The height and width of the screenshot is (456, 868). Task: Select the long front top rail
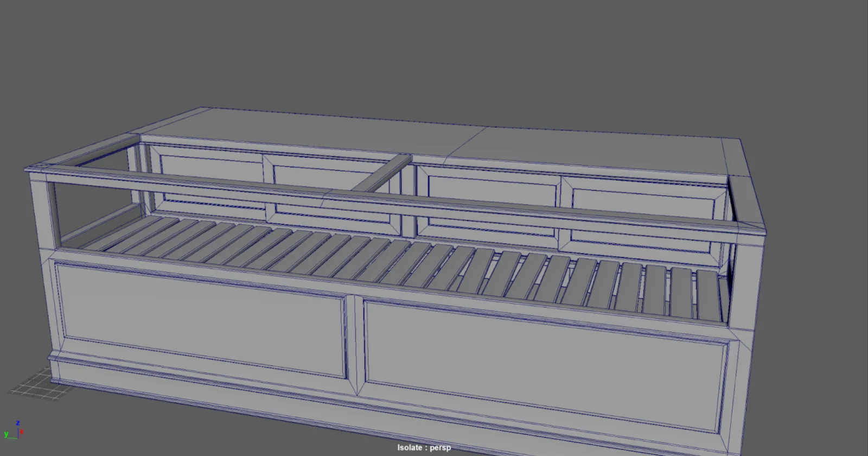(396, 202)
